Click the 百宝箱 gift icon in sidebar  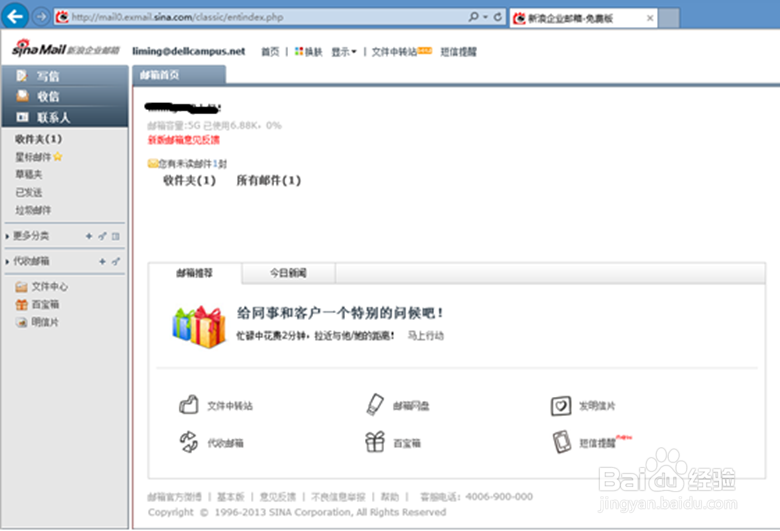[x=21, y=305]
